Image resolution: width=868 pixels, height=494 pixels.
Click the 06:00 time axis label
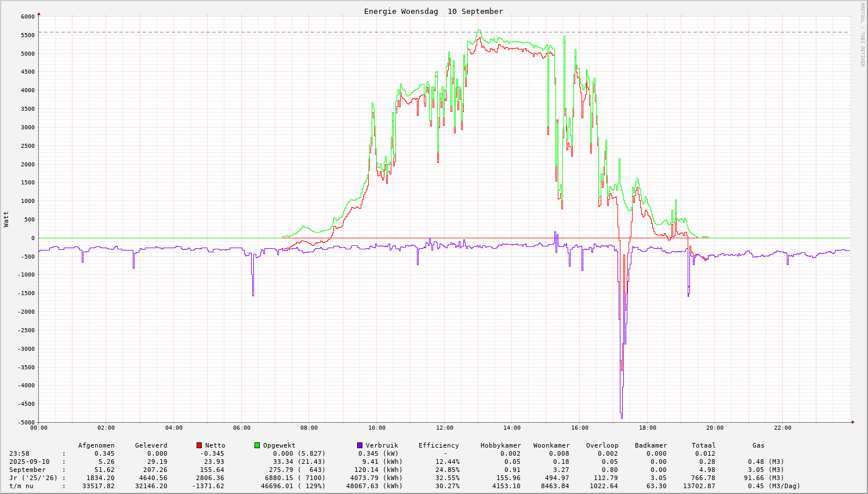[241, 428]
